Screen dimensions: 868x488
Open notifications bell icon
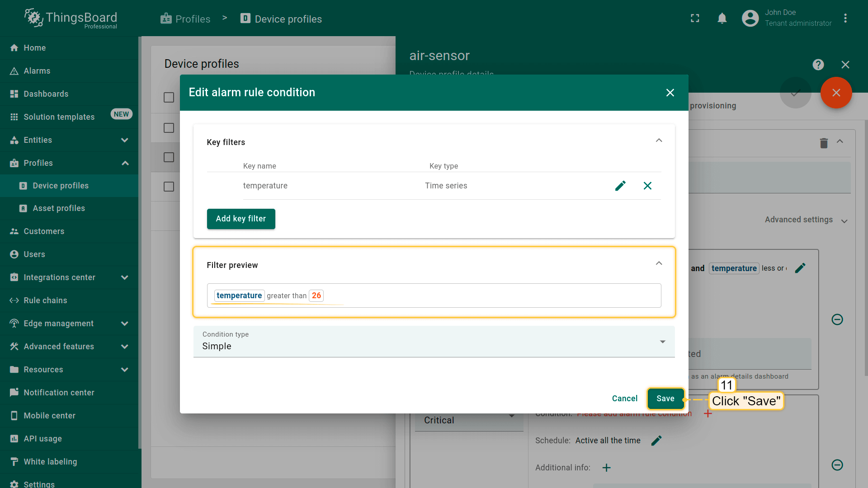click(722, 18)
